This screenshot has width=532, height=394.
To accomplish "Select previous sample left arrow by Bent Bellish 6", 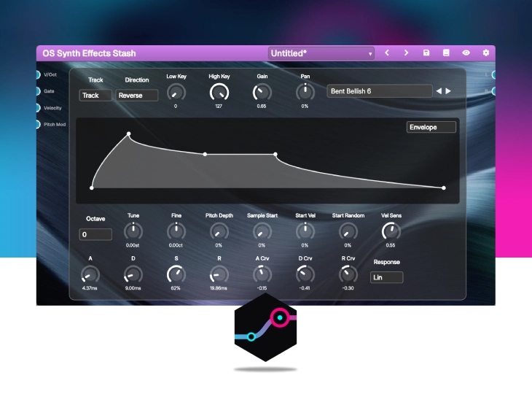I will click(439, 91).
